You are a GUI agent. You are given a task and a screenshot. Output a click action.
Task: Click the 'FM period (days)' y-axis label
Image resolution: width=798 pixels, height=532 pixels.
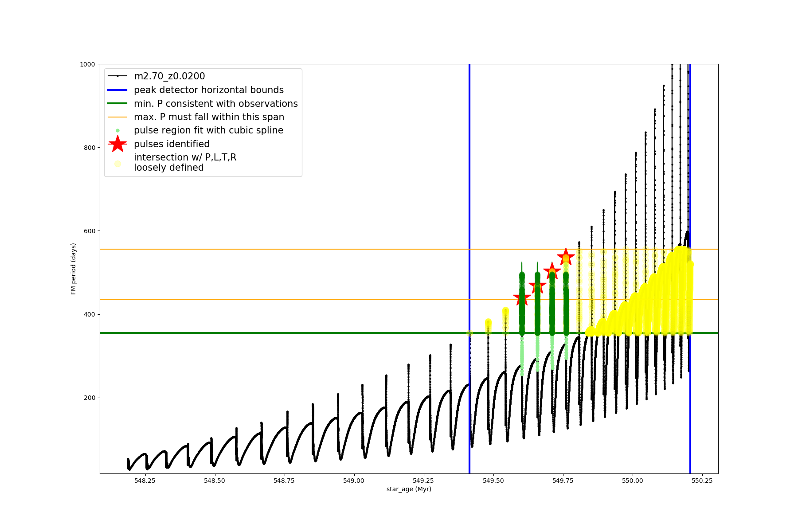click(x=74, y=269)
